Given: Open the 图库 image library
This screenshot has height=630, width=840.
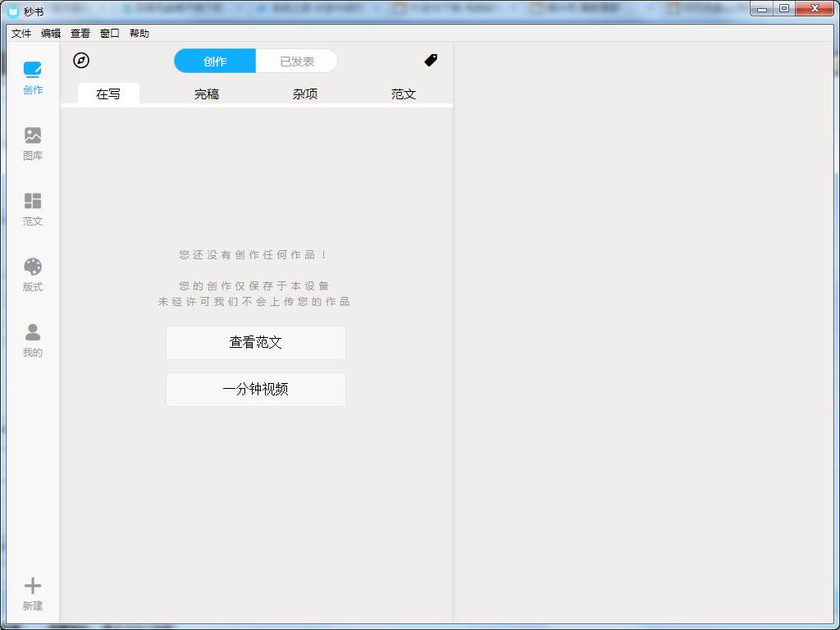Looking at the screenshot, I should point(33,144).
